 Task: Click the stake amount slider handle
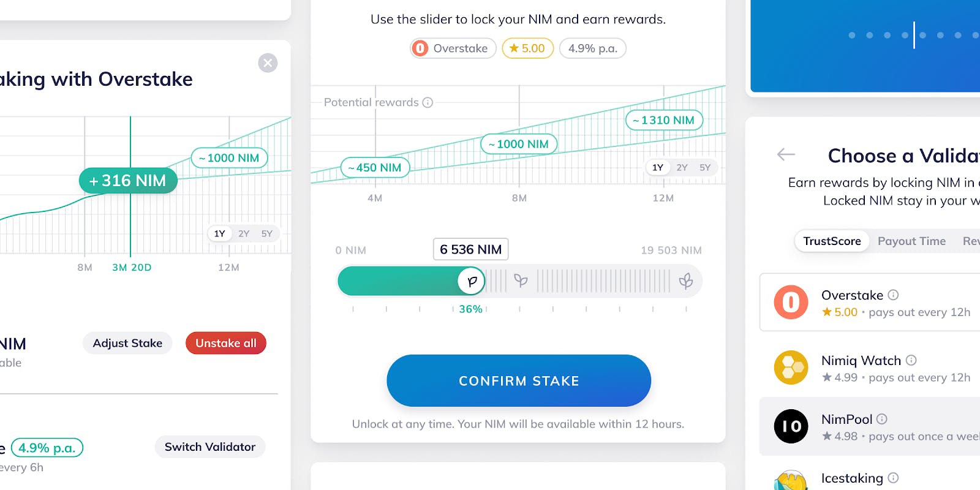click(472, 281)
